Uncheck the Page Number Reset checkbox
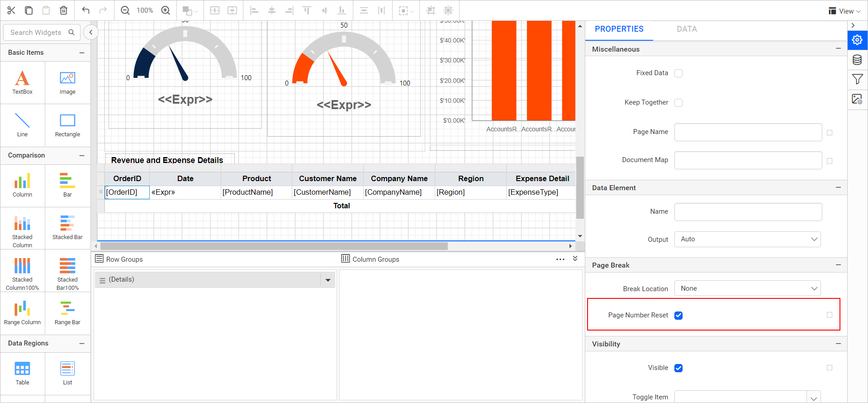Image resolution: width=868 pixels, height=403 pixels. (678, 316)
